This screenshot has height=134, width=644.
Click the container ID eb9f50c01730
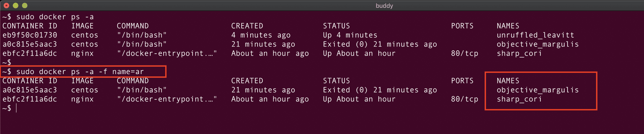click(x=30, y=35)
